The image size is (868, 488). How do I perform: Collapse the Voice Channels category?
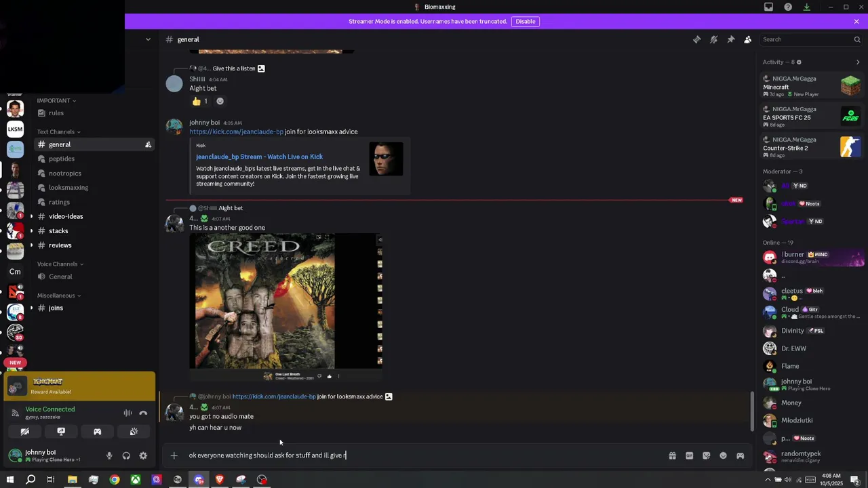60,264
